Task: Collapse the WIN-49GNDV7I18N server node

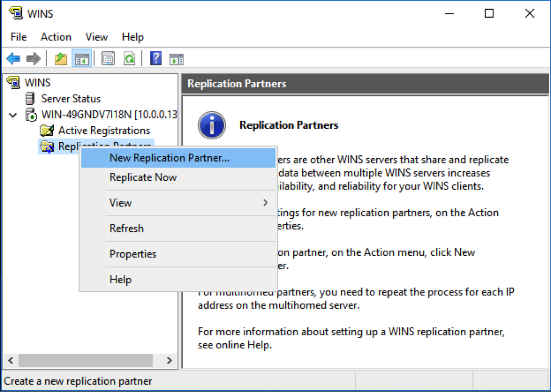Action: pos(13,115)
